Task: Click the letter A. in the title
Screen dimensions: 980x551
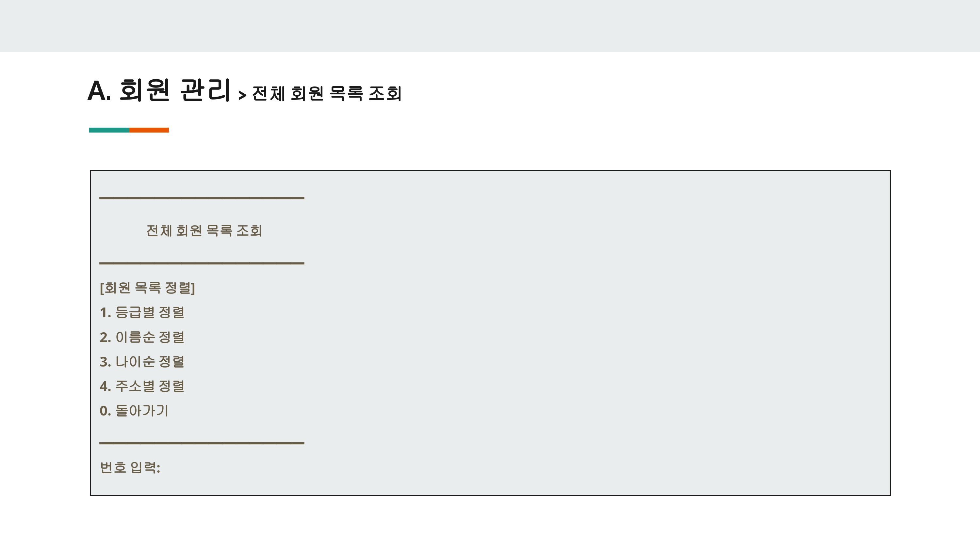Action: pyautogui.click(x=99, y=91)
